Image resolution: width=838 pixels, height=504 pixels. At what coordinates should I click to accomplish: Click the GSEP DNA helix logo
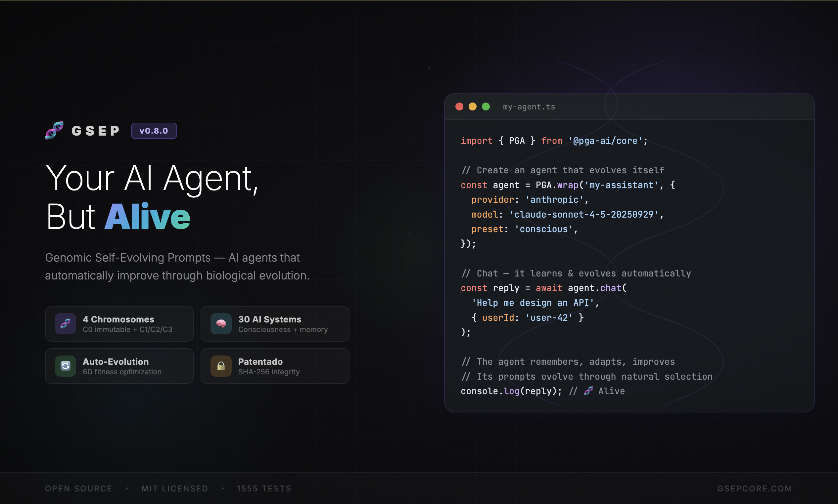(x=54, y=130)
